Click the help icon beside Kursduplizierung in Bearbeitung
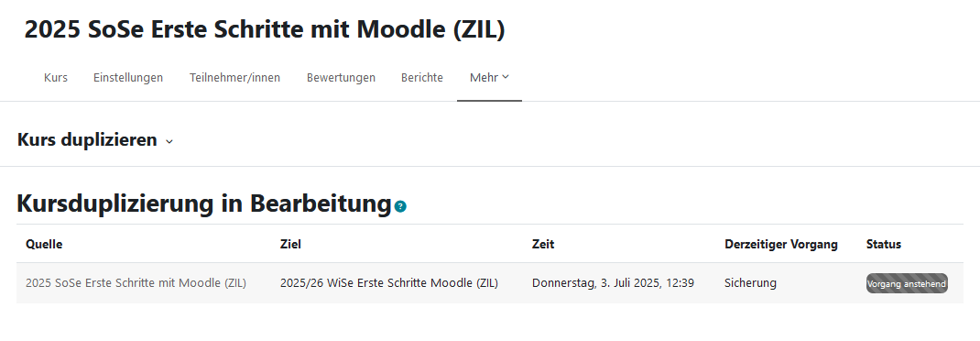 pyautogui.click(x=400, y=206)
